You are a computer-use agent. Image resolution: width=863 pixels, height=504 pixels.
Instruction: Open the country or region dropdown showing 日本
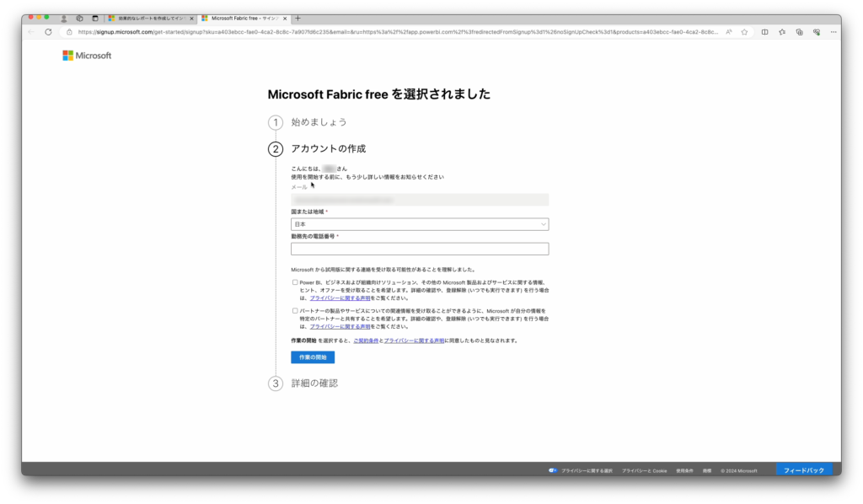(420, 224)
